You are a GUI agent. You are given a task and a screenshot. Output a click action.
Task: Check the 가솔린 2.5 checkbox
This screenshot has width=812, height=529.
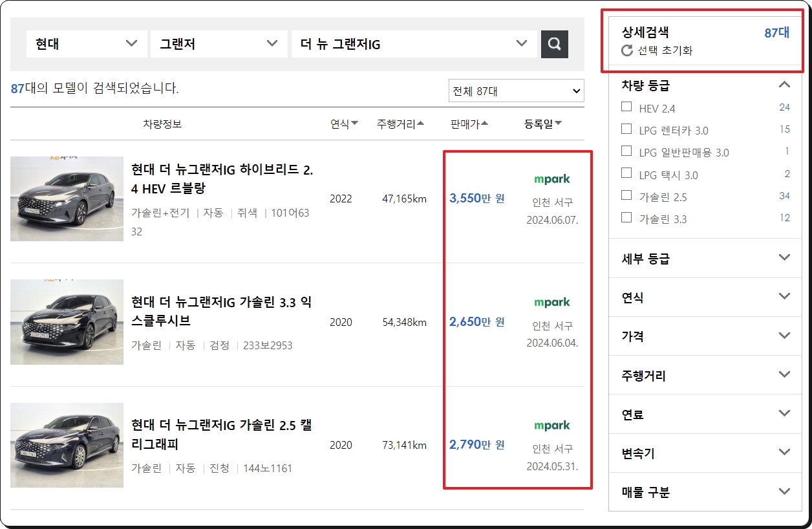click(626, 195)
